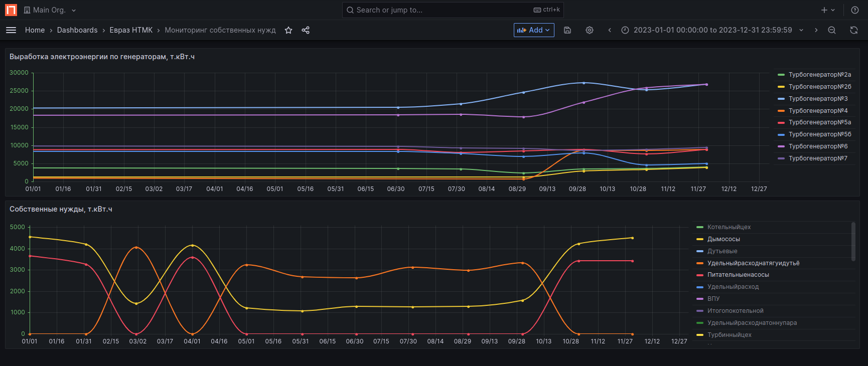The image size is (868, 366).
Task: Shift time range forward
Action: [x=816, y=30]
